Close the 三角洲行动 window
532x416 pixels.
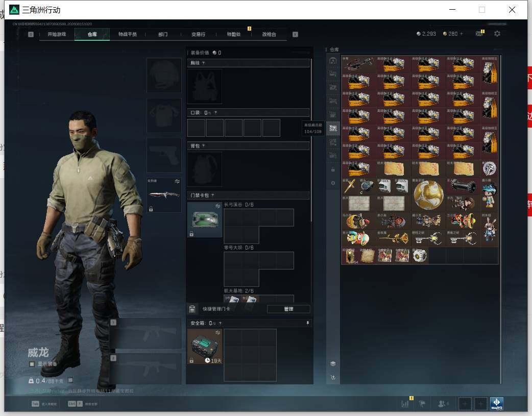click(512, 10)
